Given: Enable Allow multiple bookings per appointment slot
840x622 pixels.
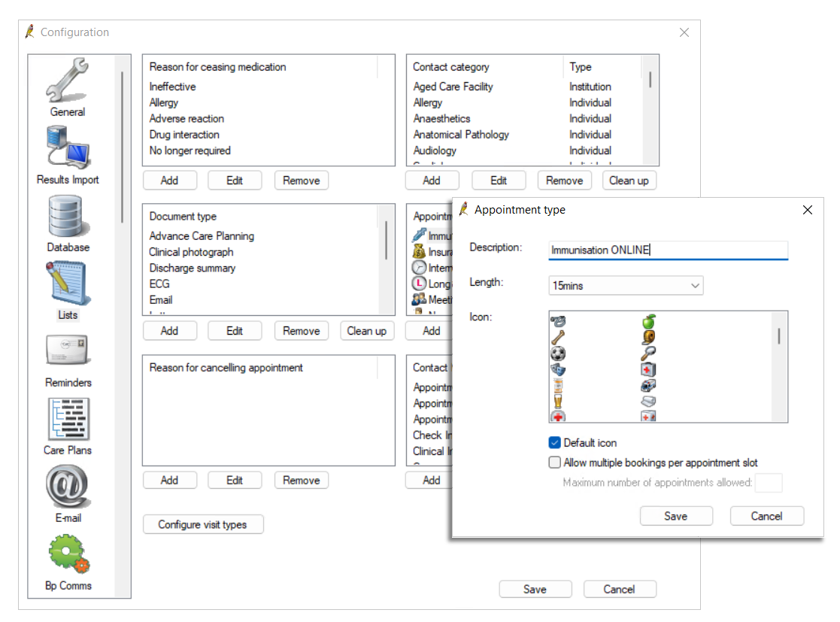Looking at the screenshot, I should (554, 463).
